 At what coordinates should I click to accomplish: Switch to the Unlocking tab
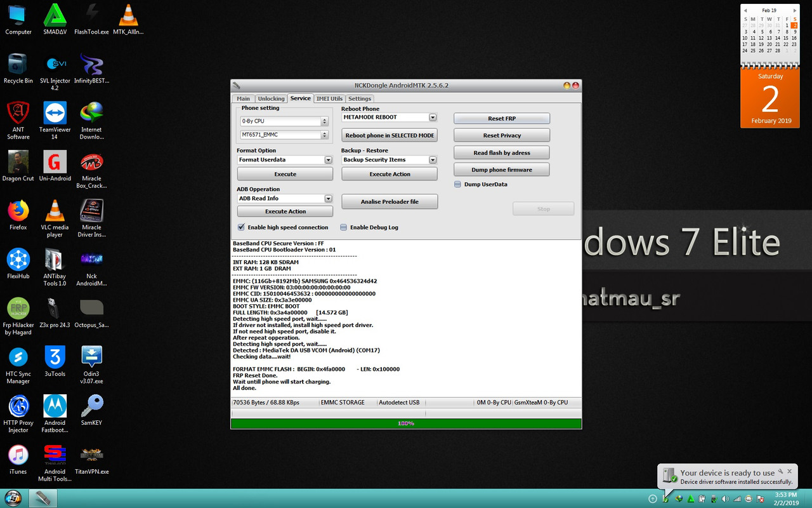click(271, 98)
